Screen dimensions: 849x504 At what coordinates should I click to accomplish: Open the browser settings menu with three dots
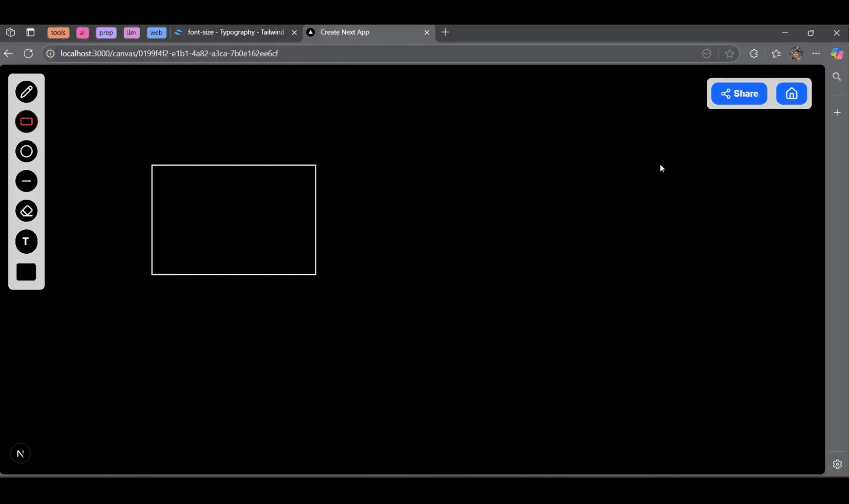816,53
